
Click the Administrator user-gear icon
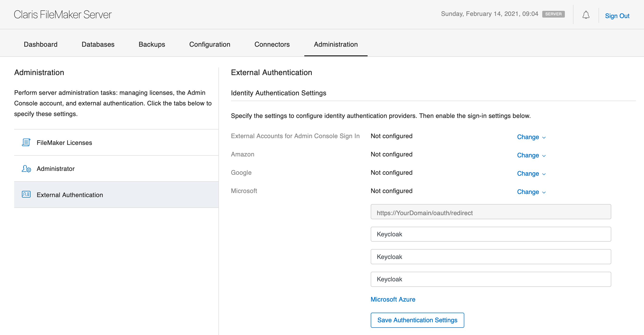(26, 169)
